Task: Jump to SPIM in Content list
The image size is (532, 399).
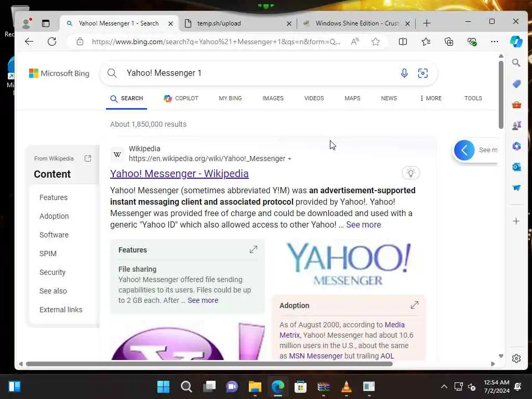Action: pyautogui.click(x=48, y=254)
